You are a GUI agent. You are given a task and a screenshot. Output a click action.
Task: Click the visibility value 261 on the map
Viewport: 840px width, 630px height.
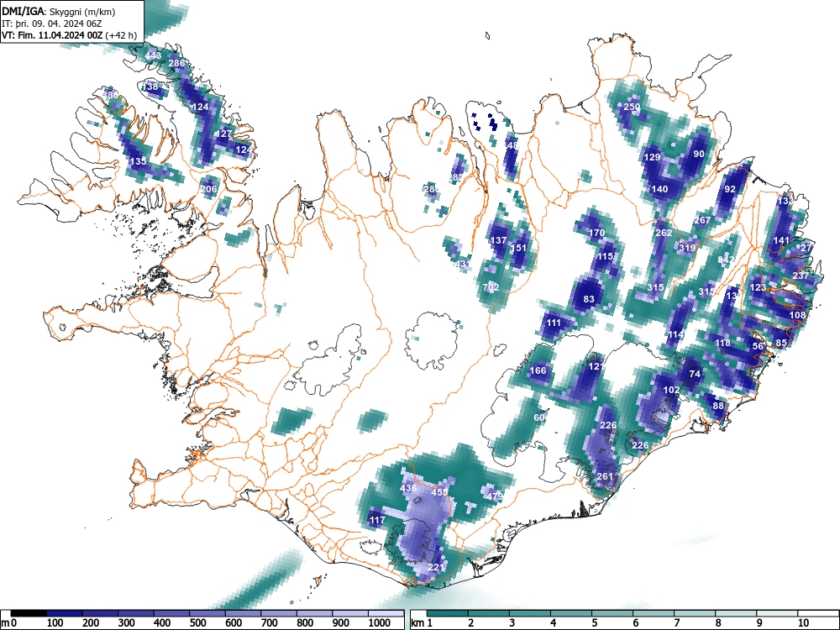pyautogui.click(x=604, y=477)
